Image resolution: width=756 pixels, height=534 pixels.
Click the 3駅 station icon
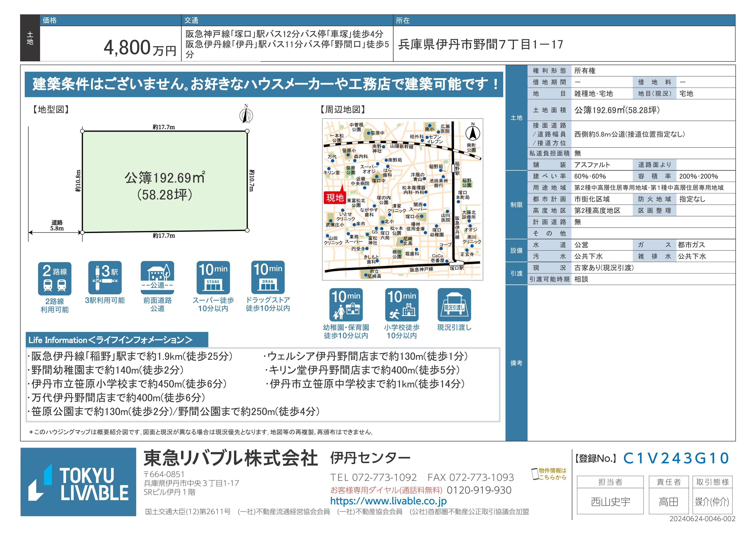click(105, 278)
